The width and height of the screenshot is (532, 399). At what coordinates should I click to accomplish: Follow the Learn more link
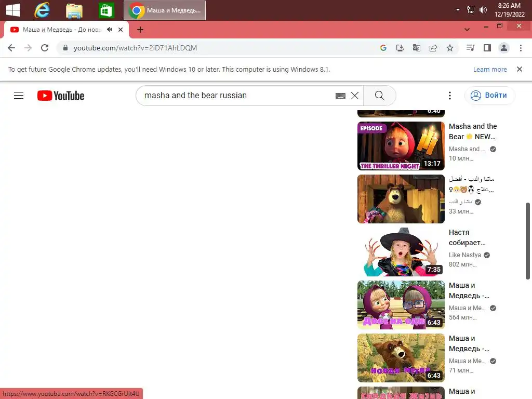[490, 69]
